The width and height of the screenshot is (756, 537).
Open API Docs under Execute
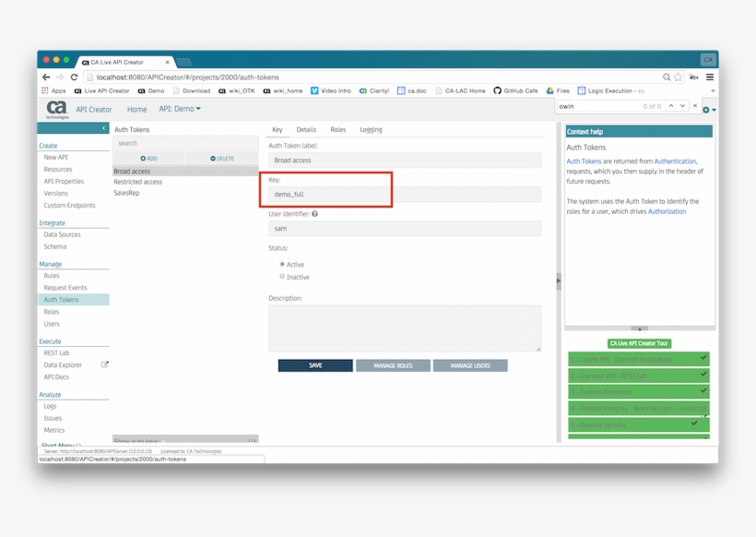[56, 376]
